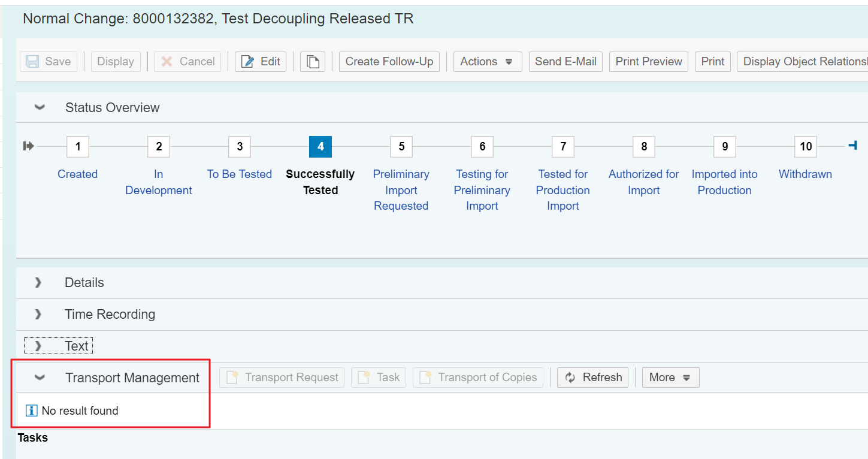Select step 4 Successfully Tested box

tap(320, 147)
